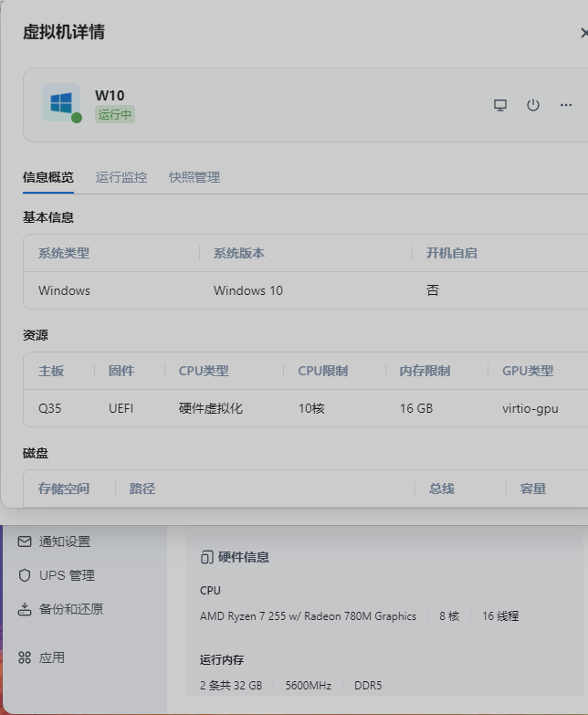
Task: Click the CPU限制 column header
Action: tap(323, 371)
